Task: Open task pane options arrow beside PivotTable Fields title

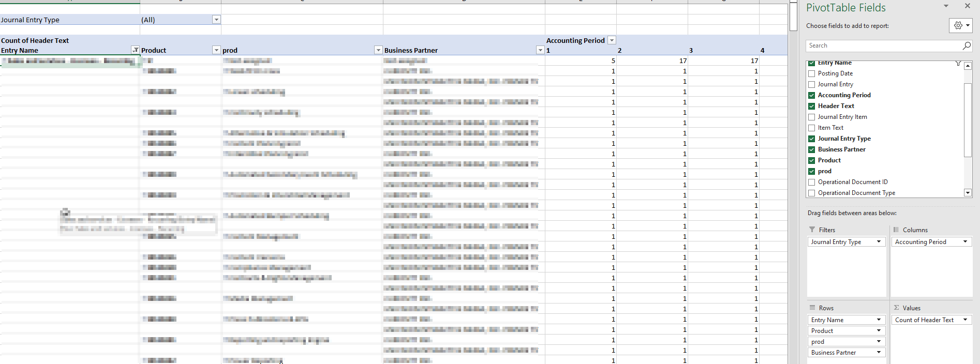Action: (x=946, y=6)
